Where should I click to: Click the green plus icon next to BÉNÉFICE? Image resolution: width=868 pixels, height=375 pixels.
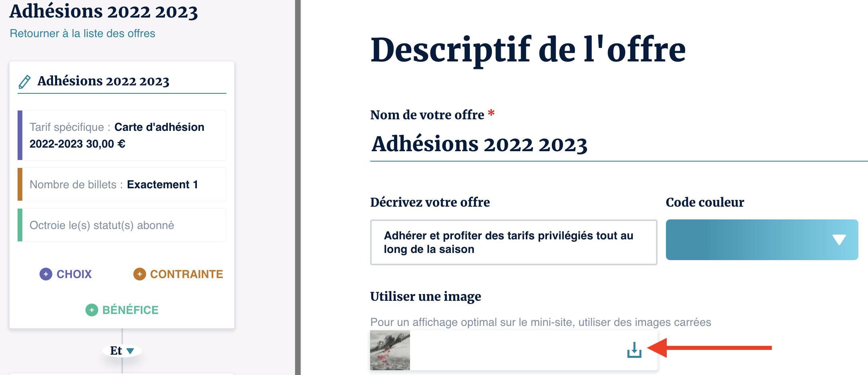click(x=92, y=310)
